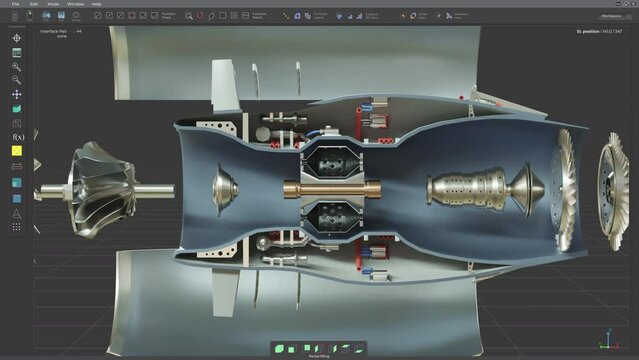Select the crosshair target tool in sidebar
Viewport: 639px width, 360px height.
coord(17,38)
